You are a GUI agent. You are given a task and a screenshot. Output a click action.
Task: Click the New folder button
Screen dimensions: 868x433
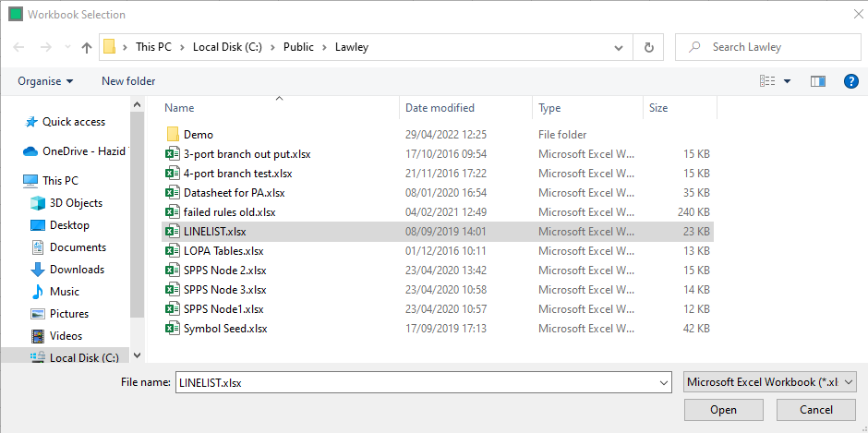tap(128, 81)
